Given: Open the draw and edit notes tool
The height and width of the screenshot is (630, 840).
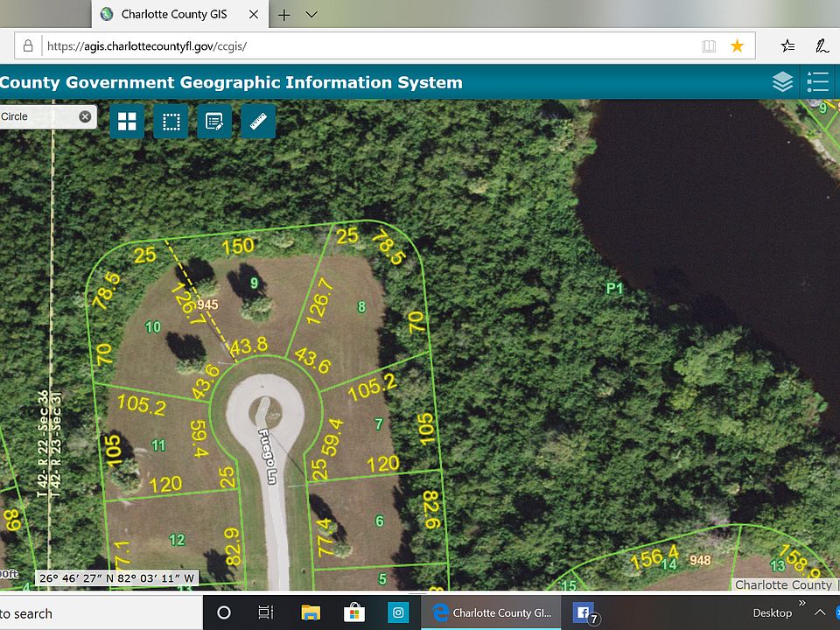Looking at the screenshot, I should coord(214,122).
